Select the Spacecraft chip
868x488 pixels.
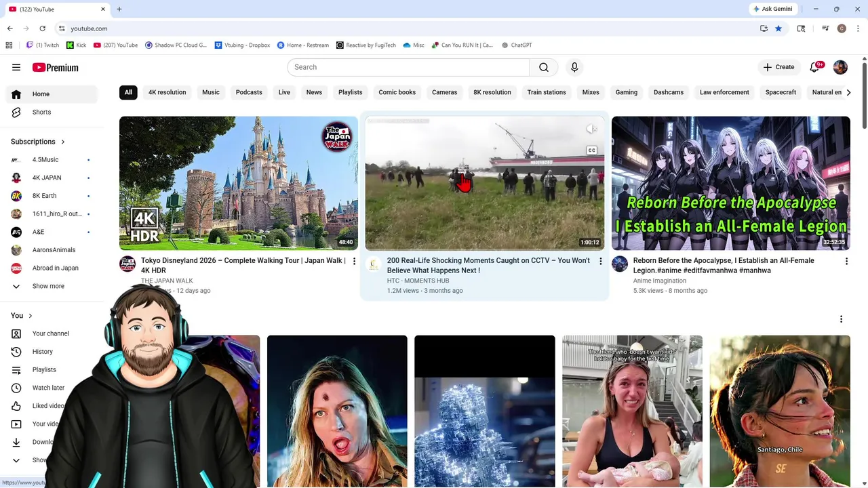[781, 92]
